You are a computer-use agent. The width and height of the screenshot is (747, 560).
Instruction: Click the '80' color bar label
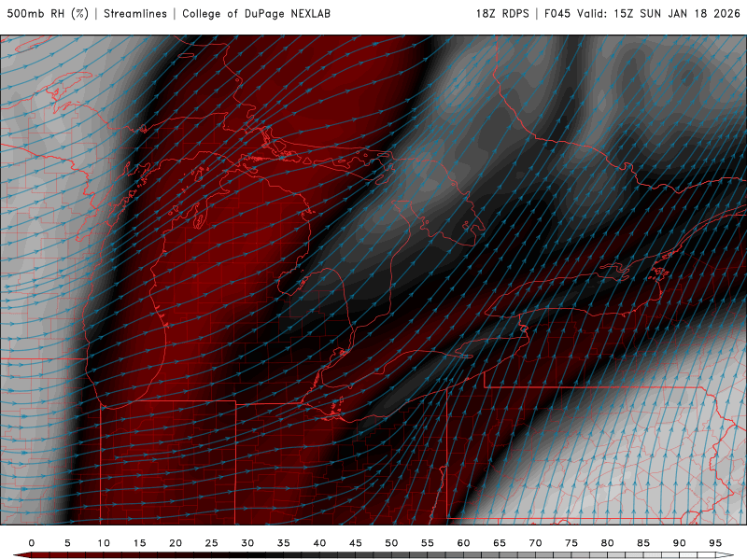click(x=608, y=543)
